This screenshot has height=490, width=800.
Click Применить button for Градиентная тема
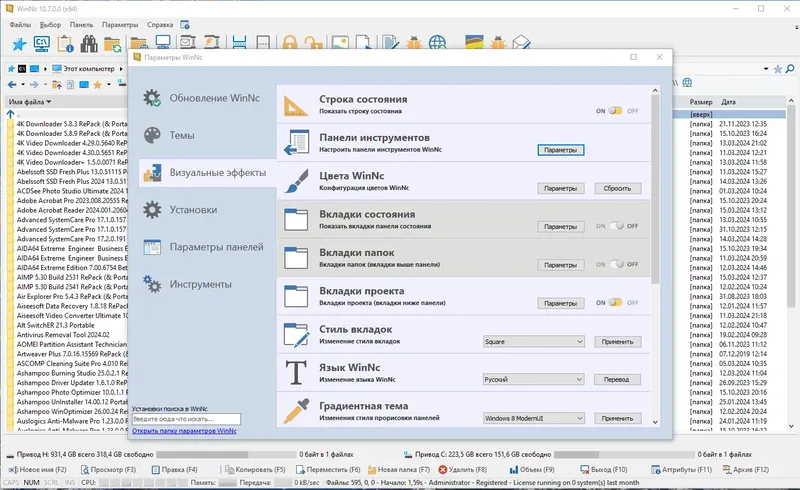(x=617, y=418)
